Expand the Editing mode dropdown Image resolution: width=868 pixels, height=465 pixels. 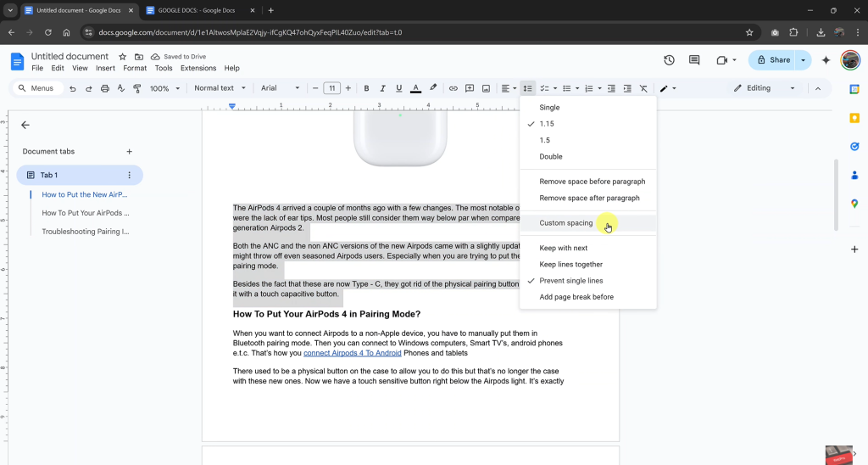coord(765,88)
